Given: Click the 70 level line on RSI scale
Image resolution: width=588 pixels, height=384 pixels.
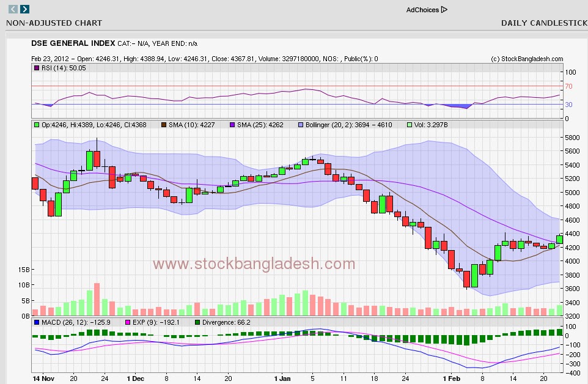Looking at the screenshot, I should (569, 87).
